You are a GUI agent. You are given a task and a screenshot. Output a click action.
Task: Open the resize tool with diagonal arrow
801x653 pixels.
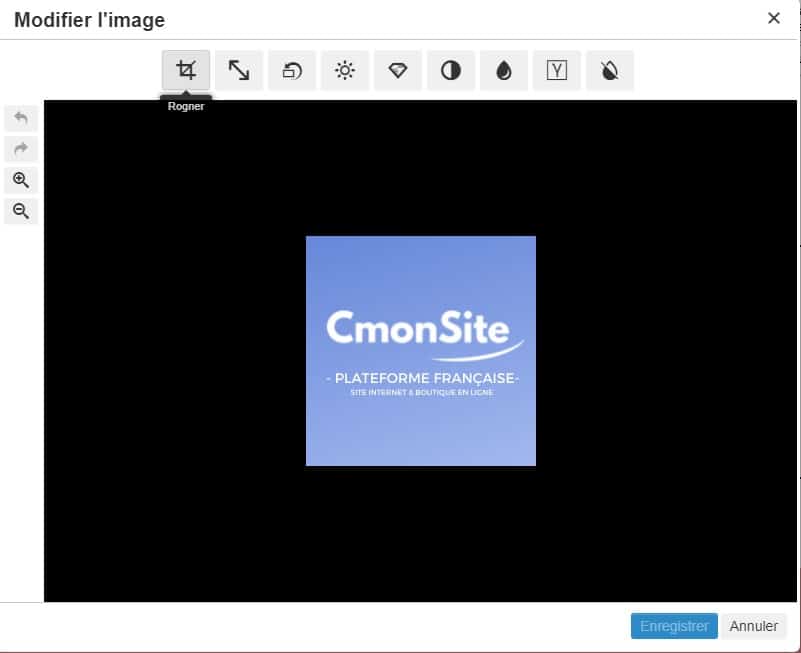click(x=239, y=70)
